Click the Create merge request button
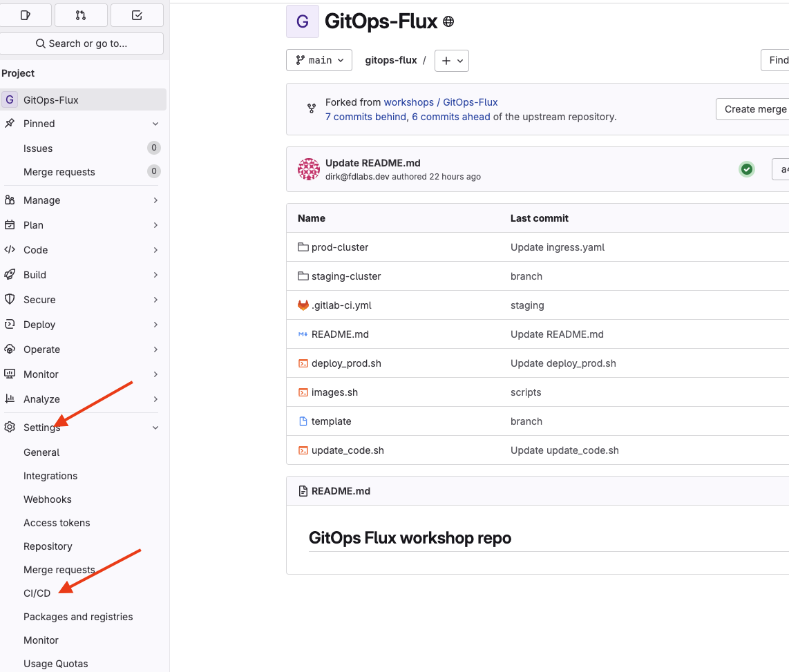 coord(753,109)
